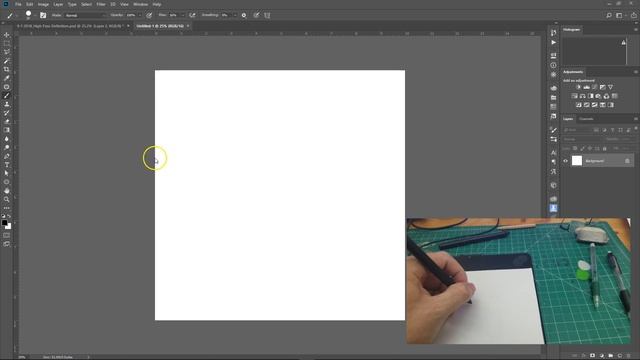Image resolution: width=640 pixels, height=360 pixels.
Task: Set the background color swatch
Action: (9, 227)
